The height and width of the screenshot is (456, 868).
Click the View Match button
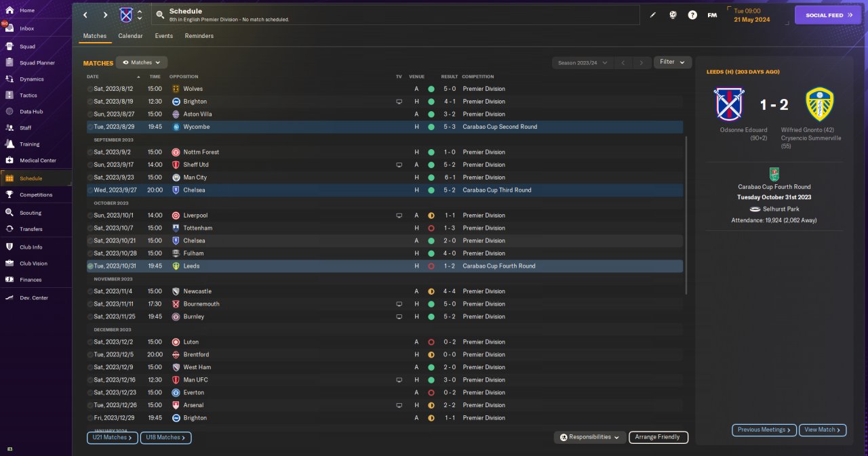tap(823, 430)
